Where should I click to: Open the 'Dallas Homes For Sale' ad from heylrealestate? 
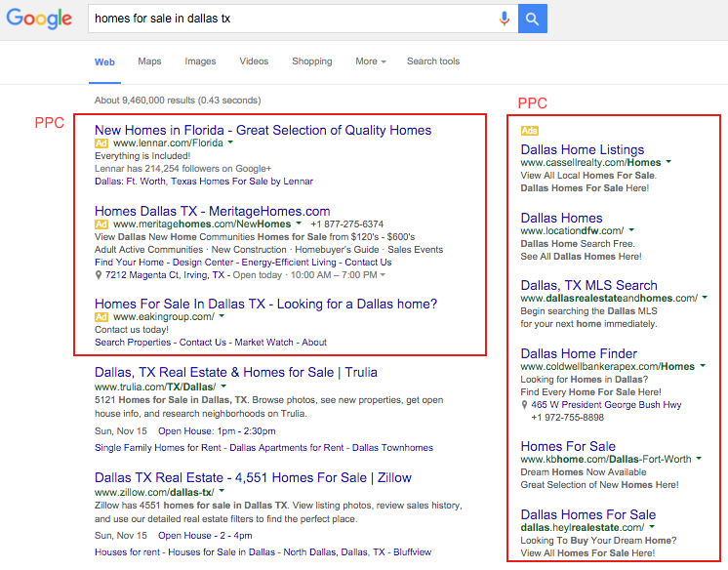pos(587,514)
